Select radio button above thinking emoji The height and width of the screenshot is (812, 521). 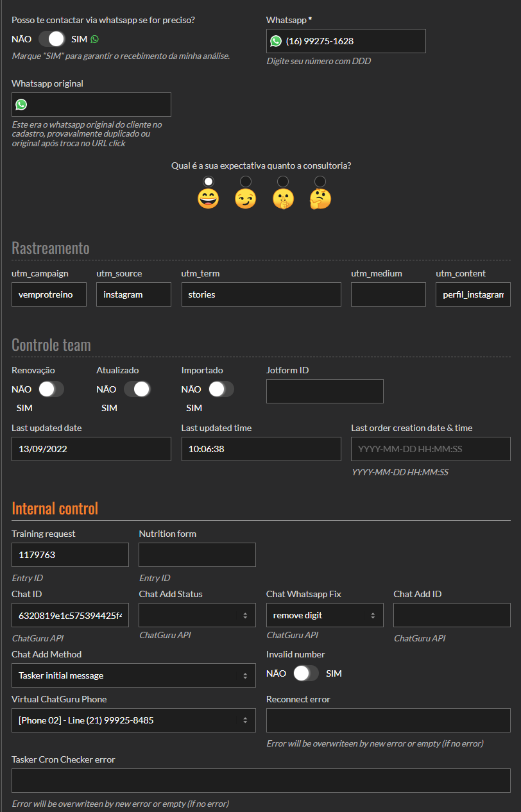click(320, 182)
